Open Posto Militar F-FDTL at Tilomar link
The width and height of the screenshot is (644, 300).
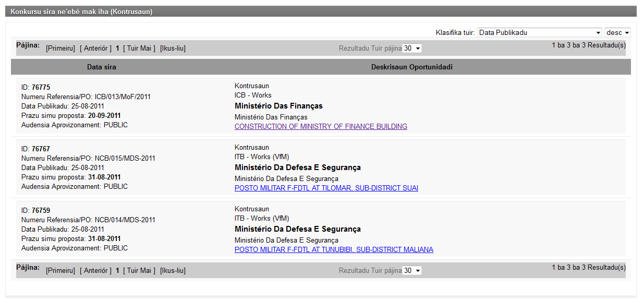tap(326, 188)
